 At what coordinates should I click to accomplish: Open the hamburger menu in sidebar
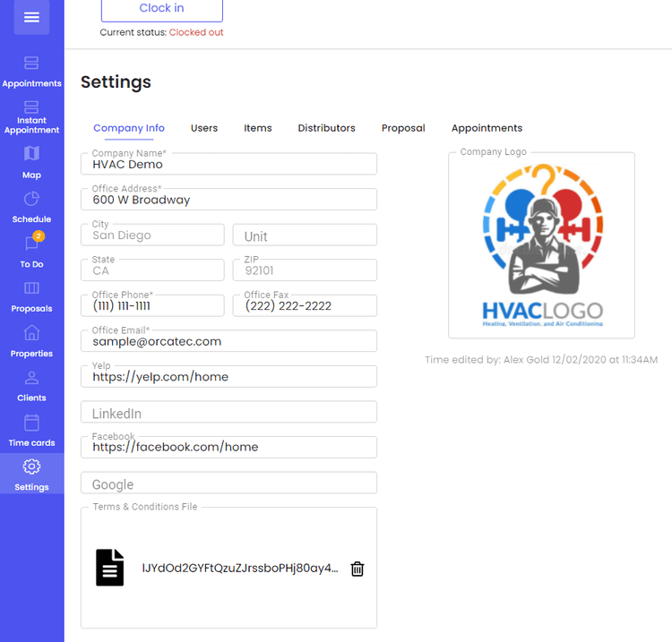click(31, 17)
